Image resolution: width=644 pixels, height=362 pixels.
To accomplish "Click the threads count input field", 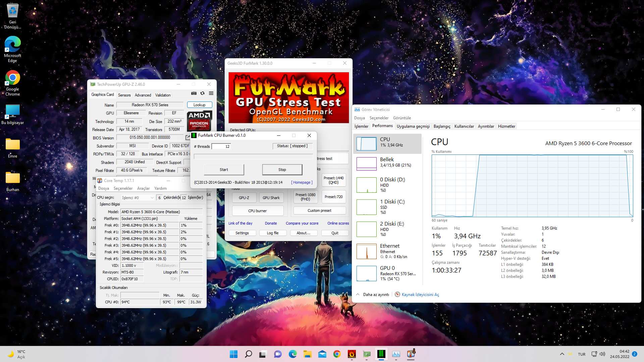I will coord(221,146).
